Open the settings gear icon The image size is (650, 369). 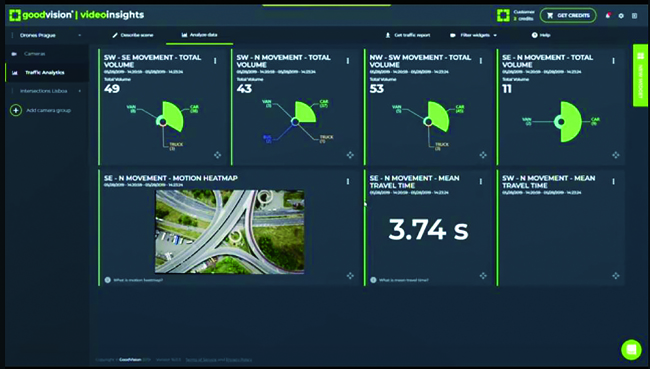[x=621, y=16]
